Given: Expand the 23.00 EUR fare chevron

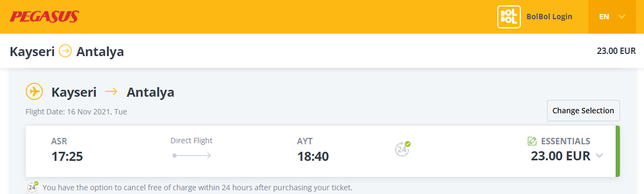Looking at the screenshot, I should (x=599, y=156).
